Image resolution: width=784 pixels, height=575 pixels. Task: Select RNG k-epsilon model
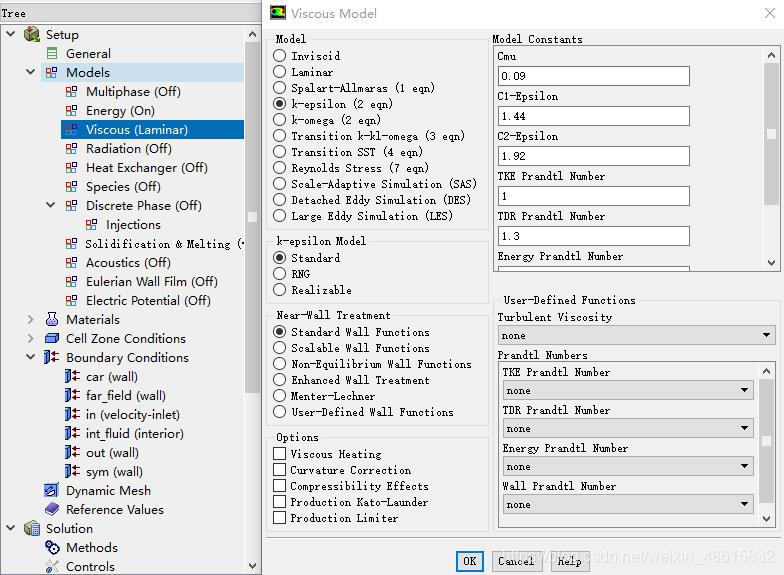point(280,274)
